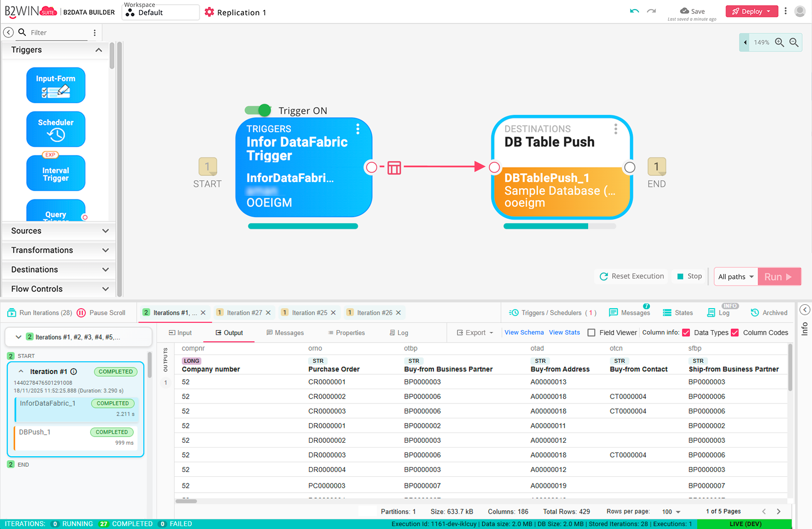Image resolution: width=812 pixels, height=529 pixels.
Task: Click the Reset Execution button
Action: pyautogui.click(x=632, y=276)
